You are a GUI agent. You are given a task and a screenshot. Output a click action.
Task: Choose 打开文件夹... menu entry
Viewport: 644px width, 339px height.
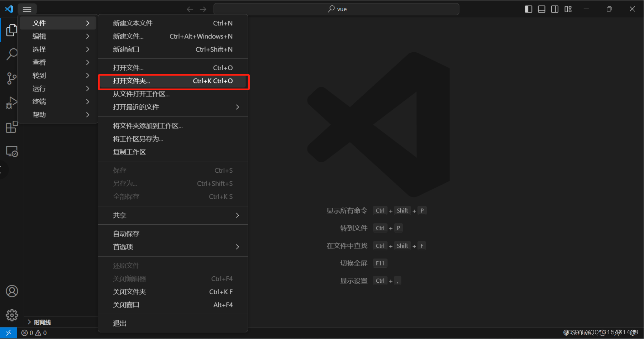173,81
